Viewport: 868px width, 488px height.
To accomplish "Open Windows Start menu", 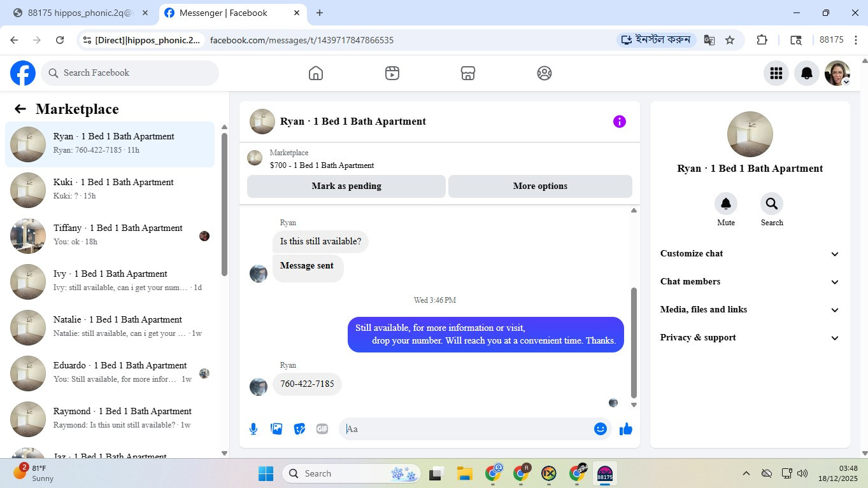I will (x=266, y=473).
